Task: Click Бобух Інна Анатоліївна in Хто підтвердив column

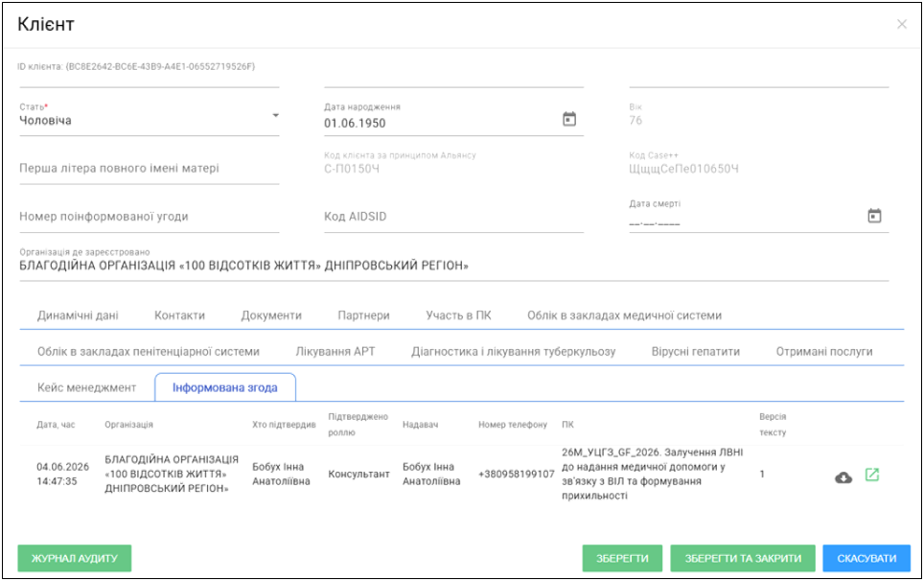Action: (x=281, y=474)
